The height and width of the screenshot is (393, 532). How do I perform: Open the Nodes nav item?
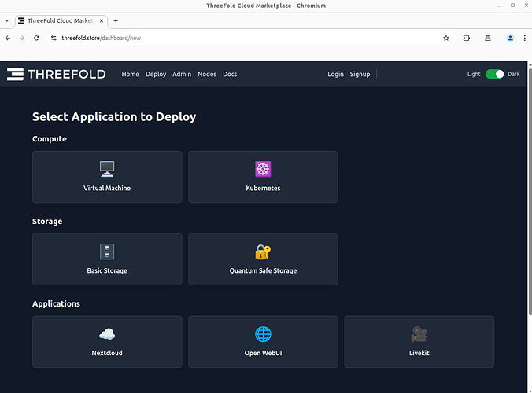point(207,74)
